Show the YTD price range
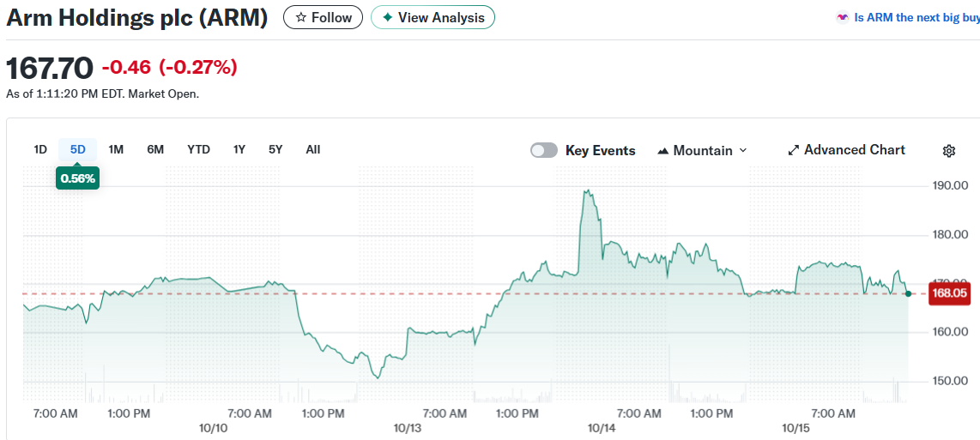 point(198,149)
